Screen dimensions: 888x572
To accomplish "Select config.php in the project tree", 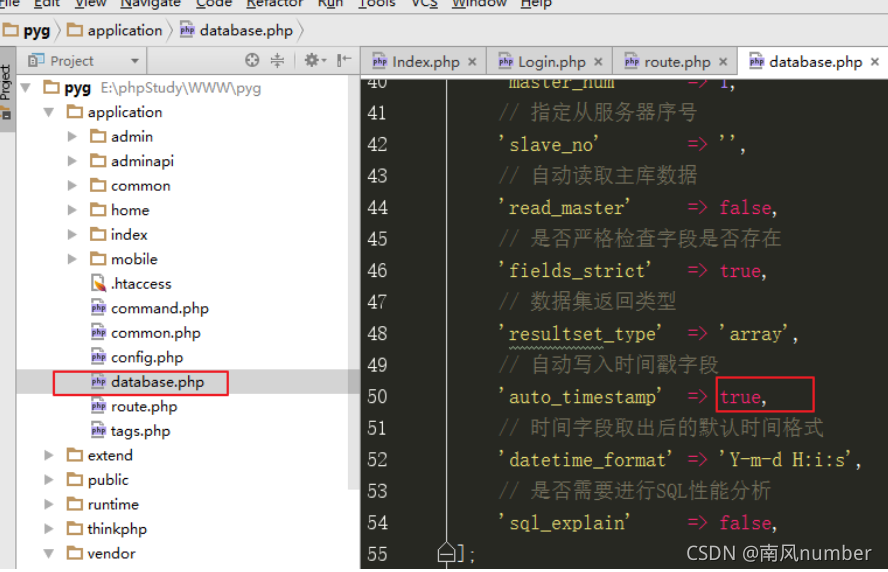I will [136, 357].
